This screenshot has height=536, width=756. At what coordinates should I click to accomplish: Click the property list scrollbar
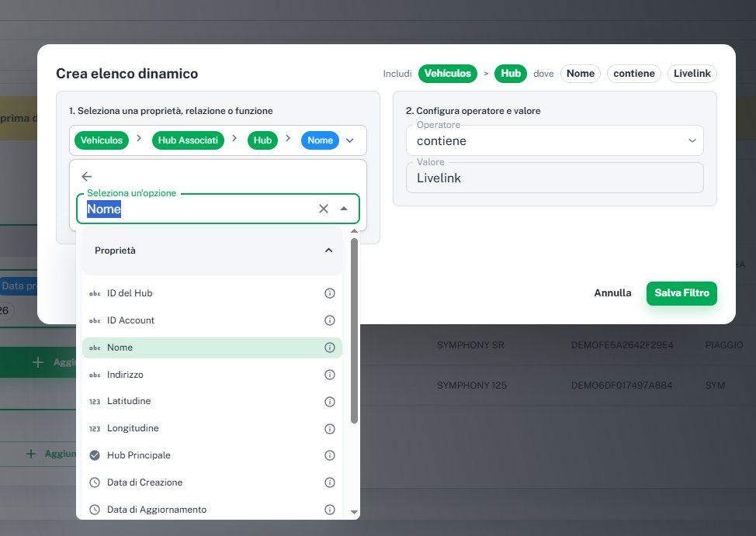(x=355, y=334)
